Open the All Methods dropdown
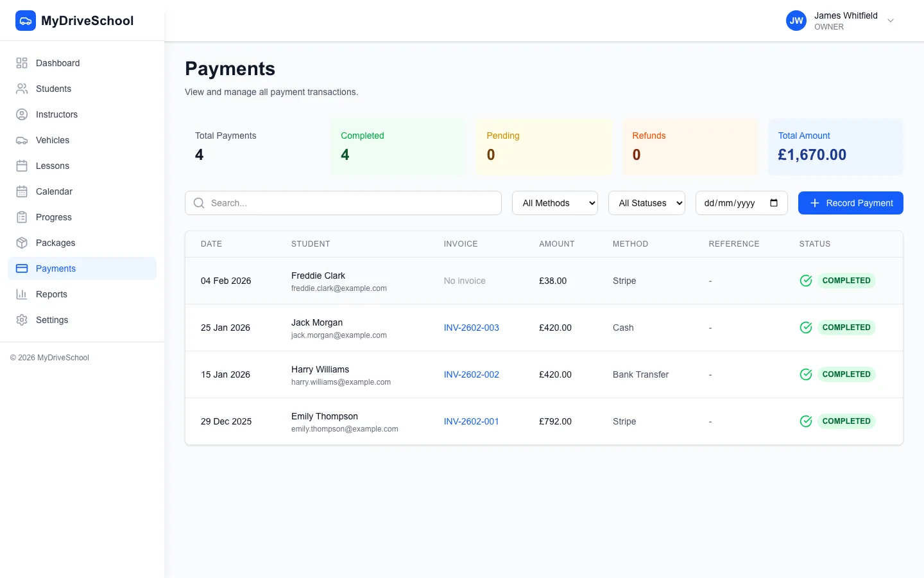The width and height of the screenshot is (924, 578). (554, 203)
